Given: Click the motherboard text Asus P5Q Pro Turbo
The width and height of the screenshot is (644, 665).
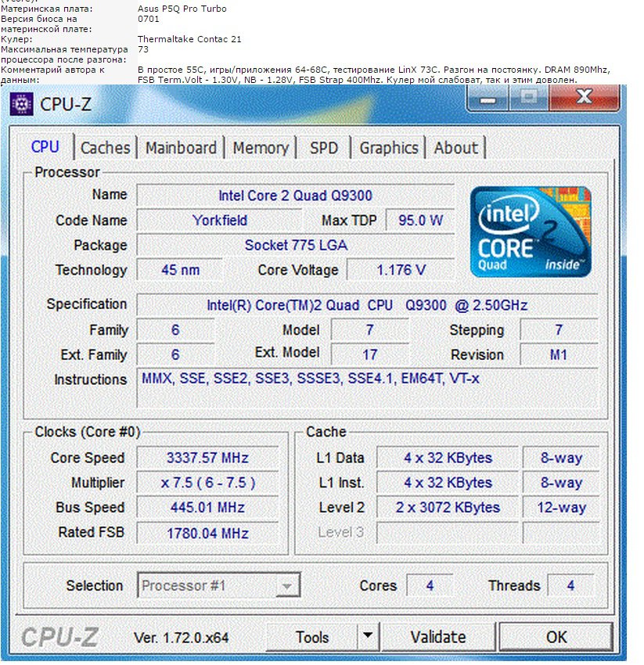Looking at the screenshot, I should pyautogui.click(x=182, y=9).
